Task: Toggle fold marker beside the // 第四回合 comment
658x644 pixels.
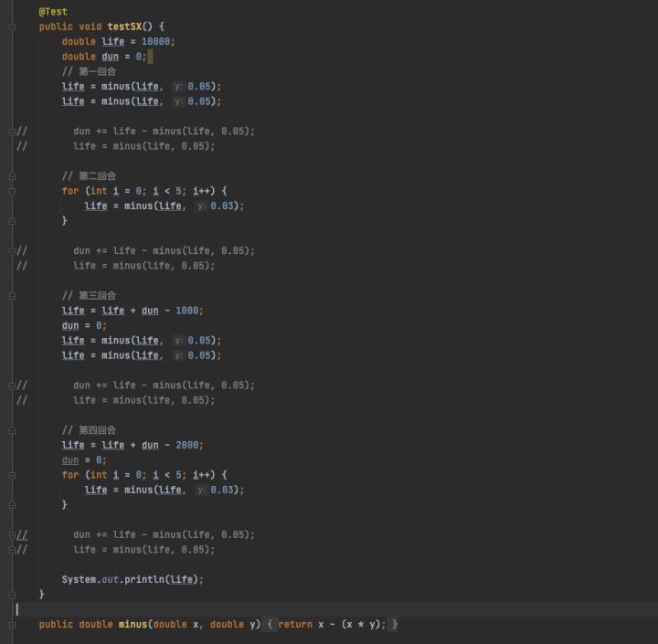Action: coord(12,430)
